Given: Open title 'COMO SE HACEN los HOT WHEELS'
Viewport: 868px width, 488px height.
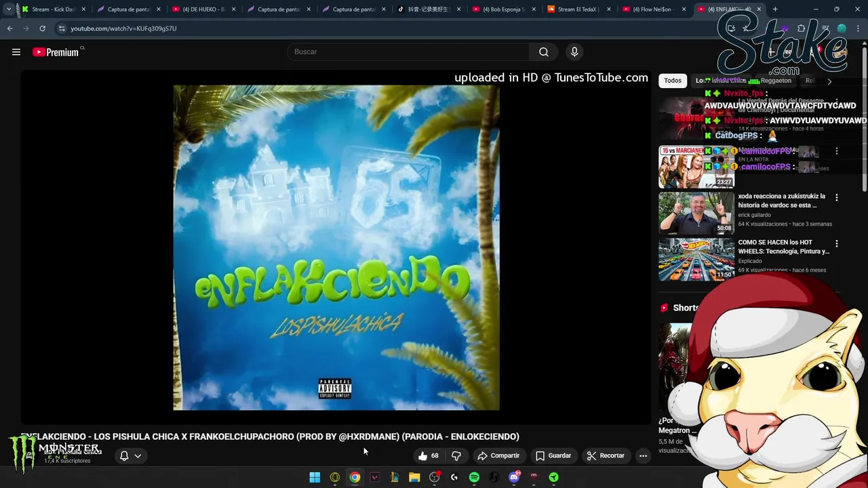Looking at the screenshot, I should click(784, 247).
